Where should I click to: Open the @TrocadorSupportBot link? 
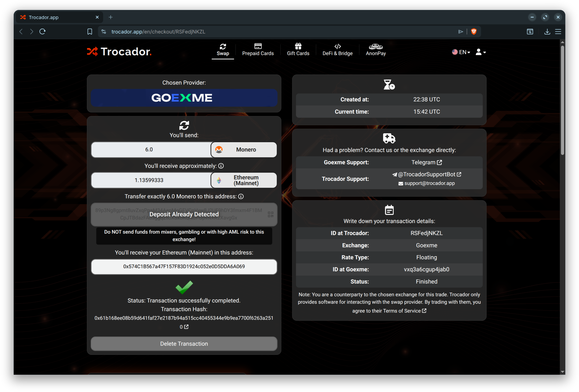click(x=427, y=174)
